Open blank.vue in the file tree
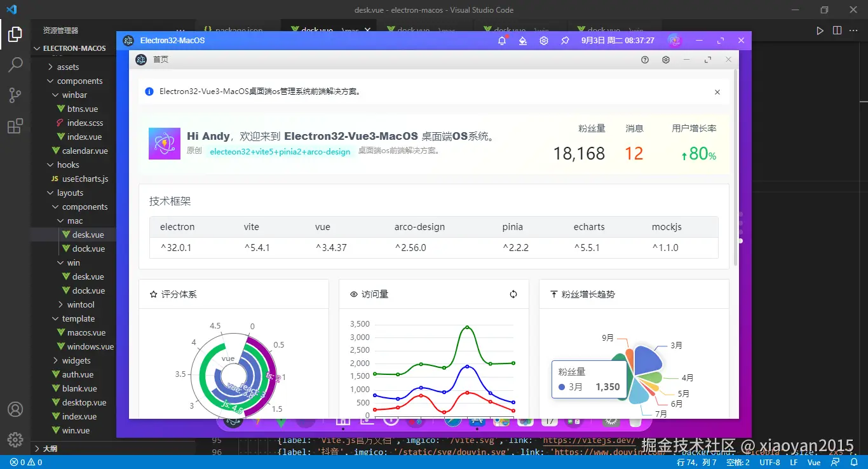Viewport: 868px width, 469px height. click(79, 388)
